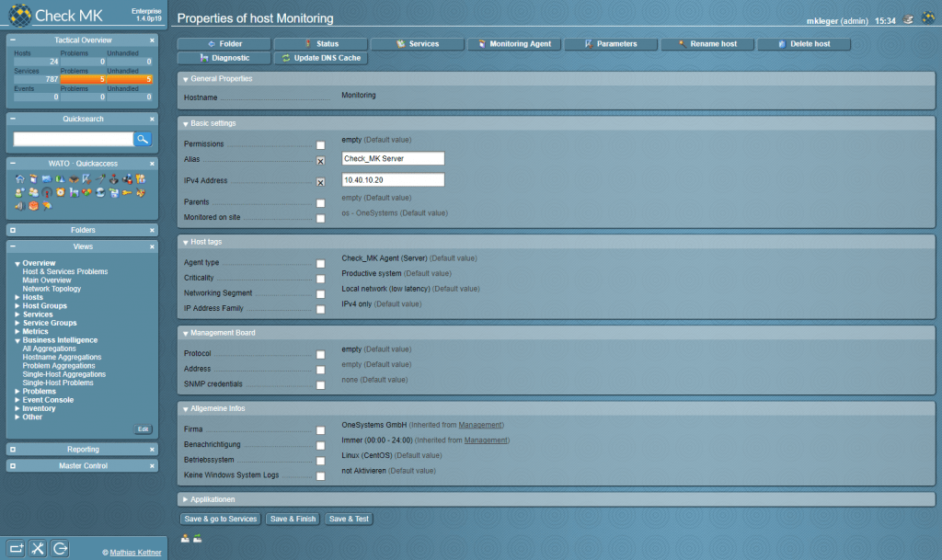Image resolution: width=942 pixels, height=560 pixels.
Task: Enable the SNMP credentials checkbox
Action: tap(320, 385)
